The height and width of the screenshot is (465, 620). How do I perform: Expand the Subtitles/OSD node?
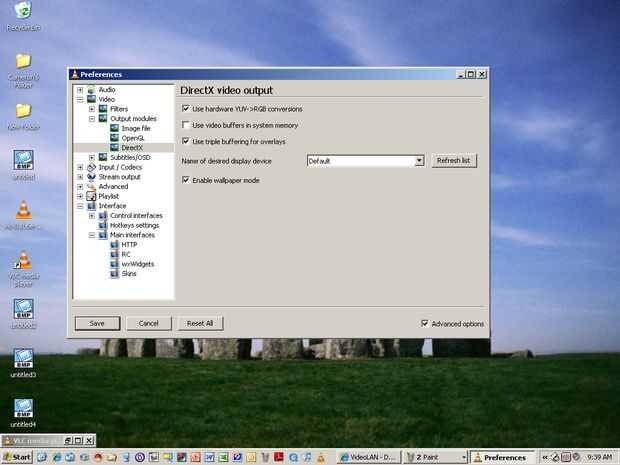point(92,157)
